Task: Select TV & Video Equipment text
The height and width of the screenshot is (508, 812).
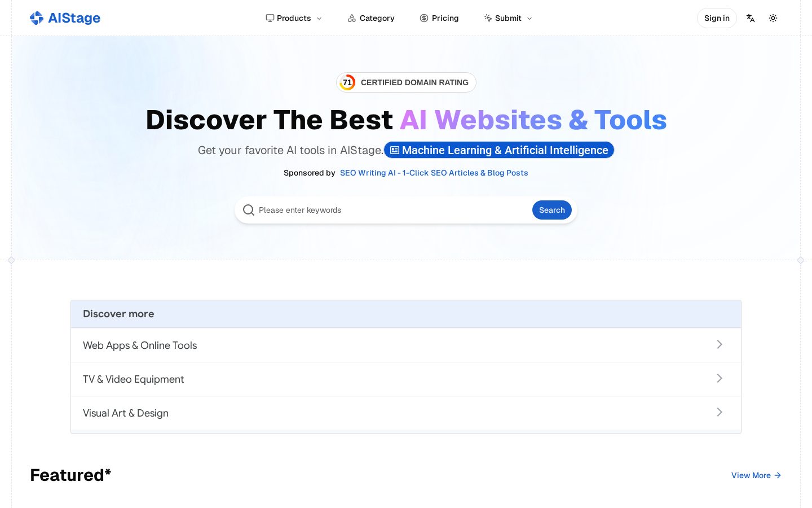Action: (134, 379)
